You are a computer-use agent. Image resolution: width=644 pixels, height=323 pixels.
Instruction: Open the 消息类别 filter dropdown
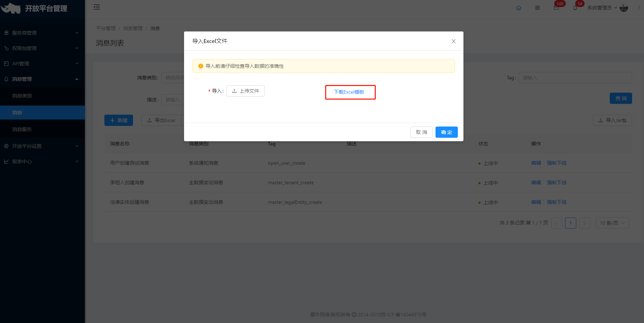[173, 78]
